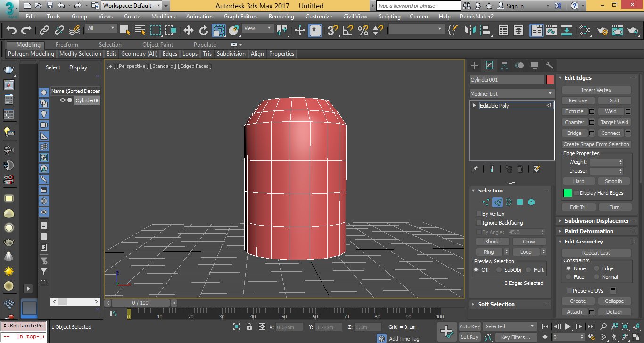
Task: Toggle the Angle Snap icon
Action: coord(347,30)
